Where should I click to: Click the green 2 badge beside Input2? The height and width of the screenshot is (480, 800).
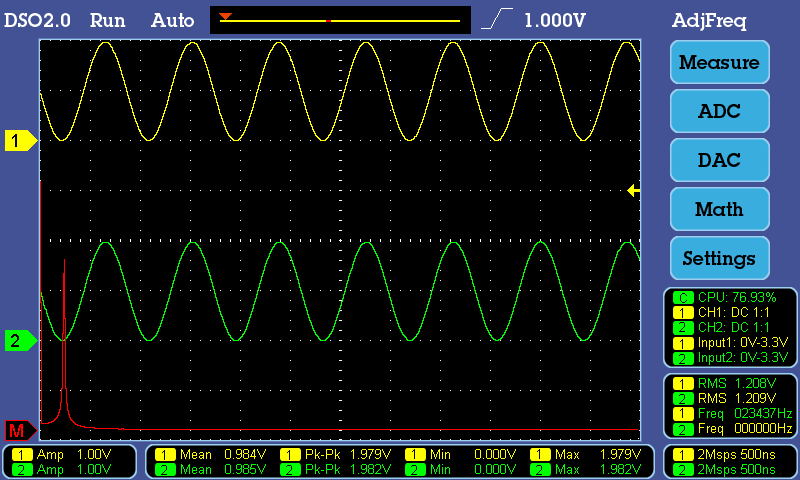(x=683, y=358)
